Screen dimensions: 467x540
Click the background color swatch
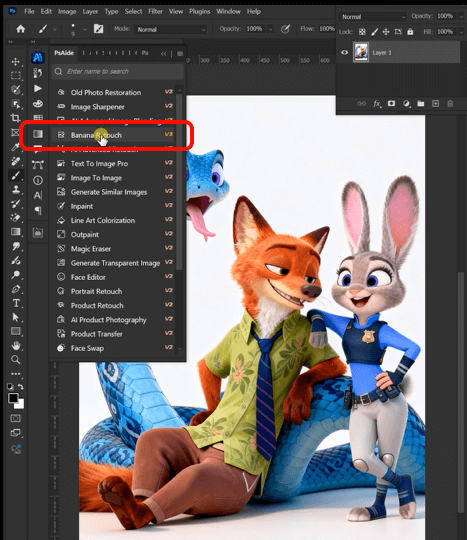point(20,404)
